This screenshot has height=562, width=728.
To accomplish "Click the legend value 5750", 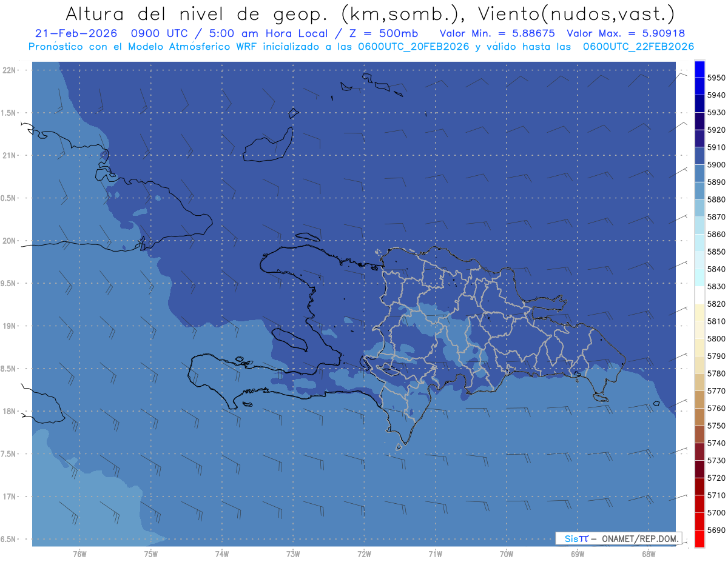I will [716, 426].
